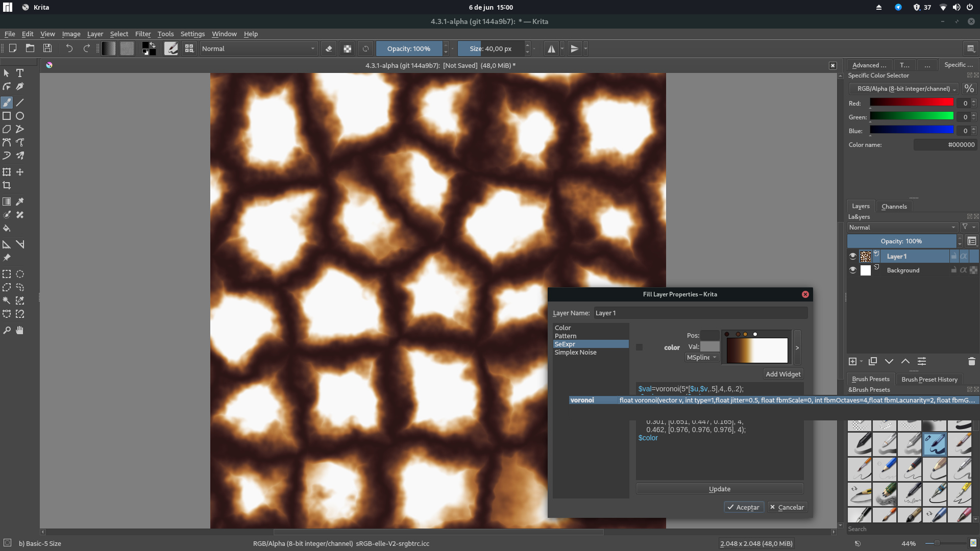The image size is (980, 551).
Task: Toggle the checkbox beside color widget
Action: [x=639, y=347]
